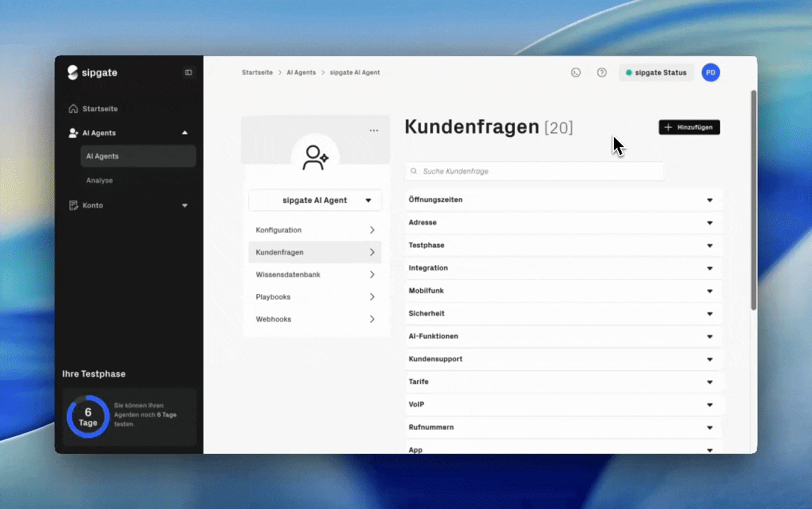
Task: Click the Konto document icon
Action: click(73, 206)
